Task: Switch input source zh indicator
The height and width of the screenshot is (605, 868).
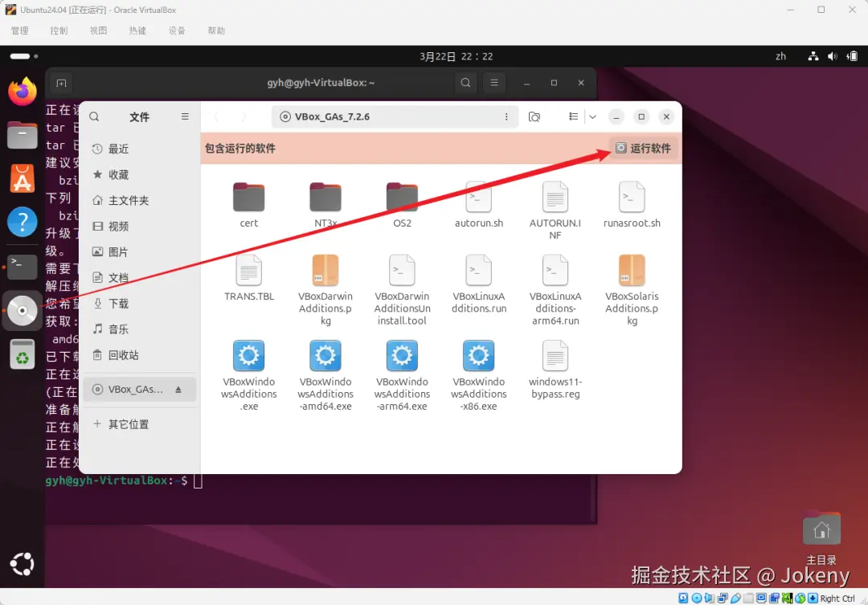Action: (780, 56)
